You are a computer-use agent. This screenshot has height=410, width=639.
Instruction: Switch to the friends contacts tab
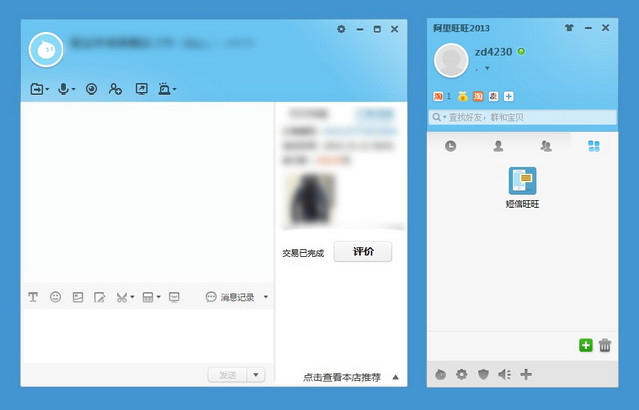(x=498, y=146)
